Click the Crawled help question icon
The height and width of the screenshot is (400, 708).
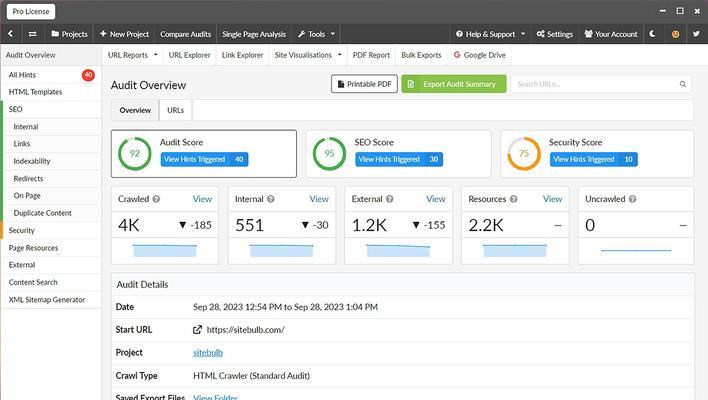tap(156, 199)
